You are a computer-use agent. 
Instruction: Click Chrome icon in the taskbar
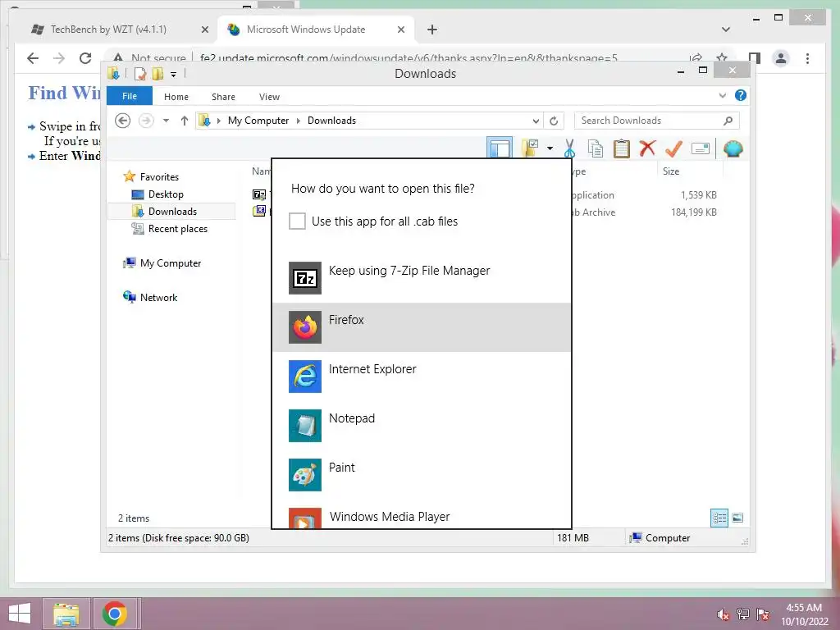[115, 614]
